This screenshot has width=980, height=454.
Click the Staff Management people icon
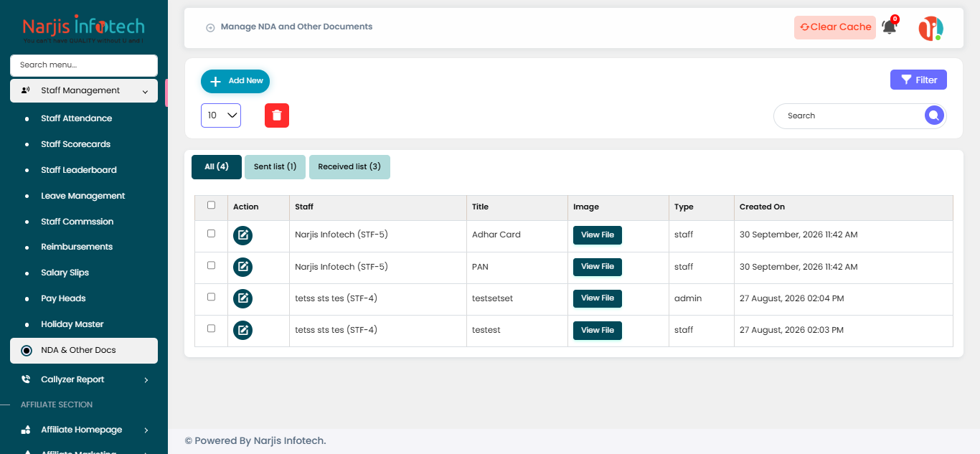(x=26, y=90)
